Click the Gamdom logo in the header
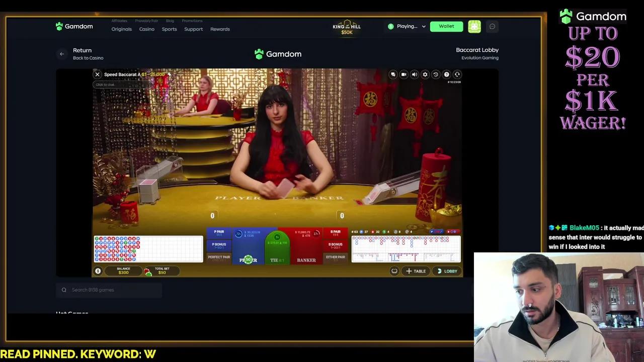Viewport: 644px width, 362px height. click(x=74, y=26)
